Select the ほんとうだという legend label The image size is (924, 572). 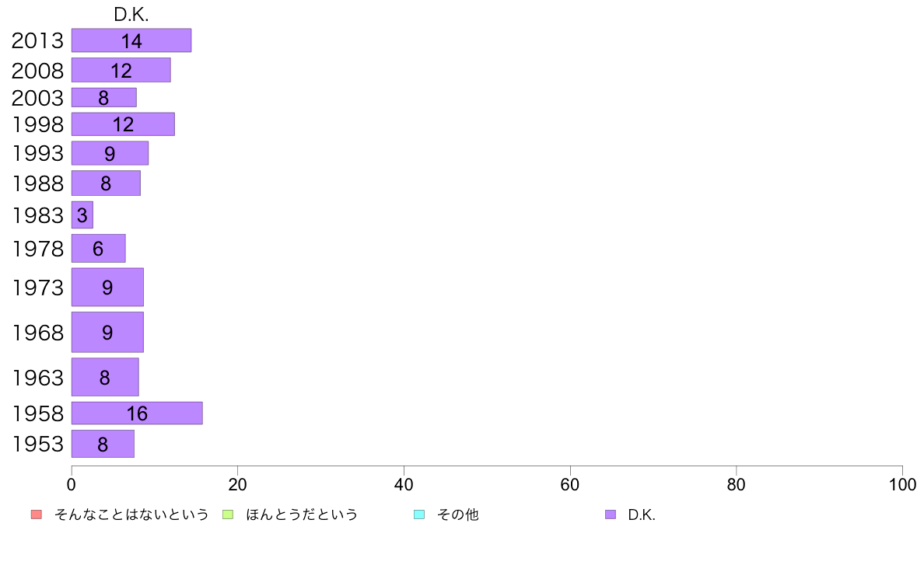302,514
